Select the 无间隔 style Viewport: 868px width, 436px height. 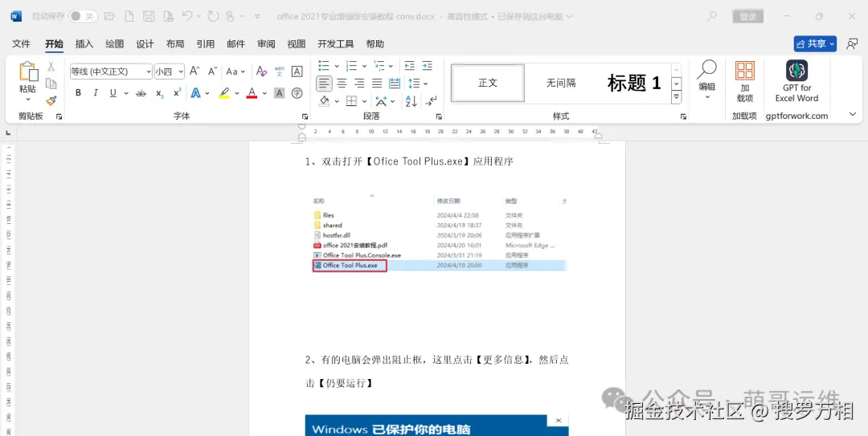561,83
